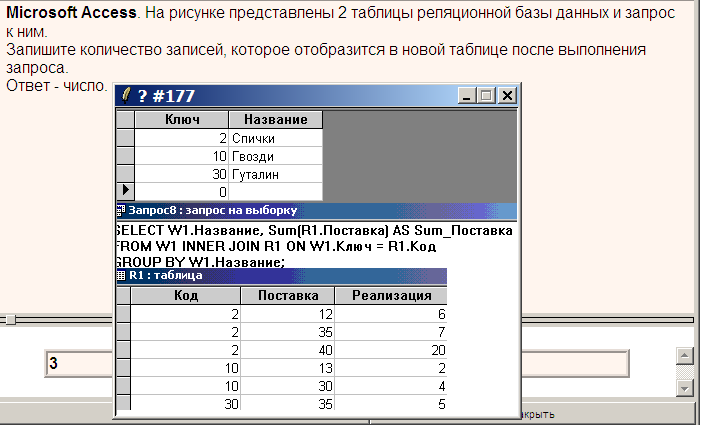Image resolution: width=706 pixels, height=425 pixels.
Task: Select the cell Гуталин
Action: [x=276, y=174]
